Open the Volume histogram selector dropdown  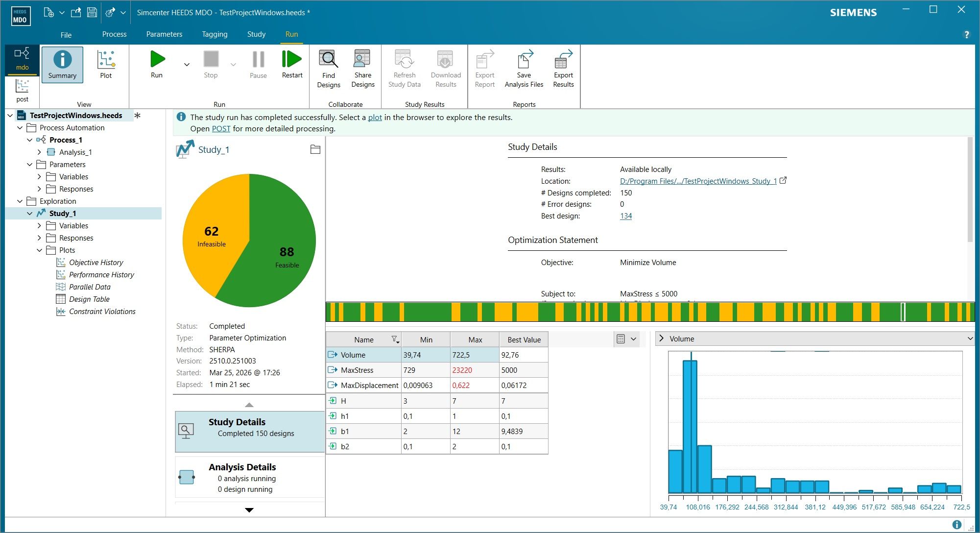pos(970,339)
